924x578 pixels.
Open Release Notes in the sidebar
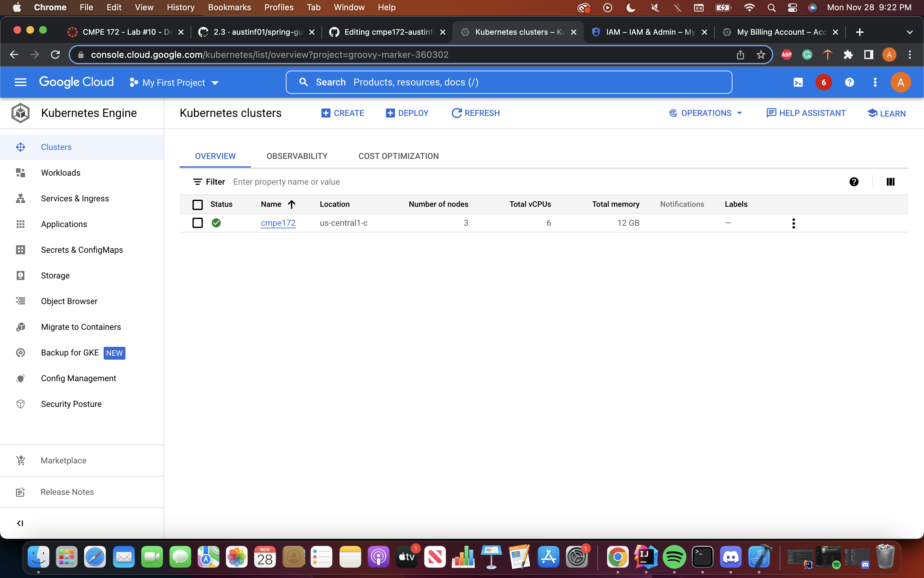pyautogui.click(x=82, y=492)
